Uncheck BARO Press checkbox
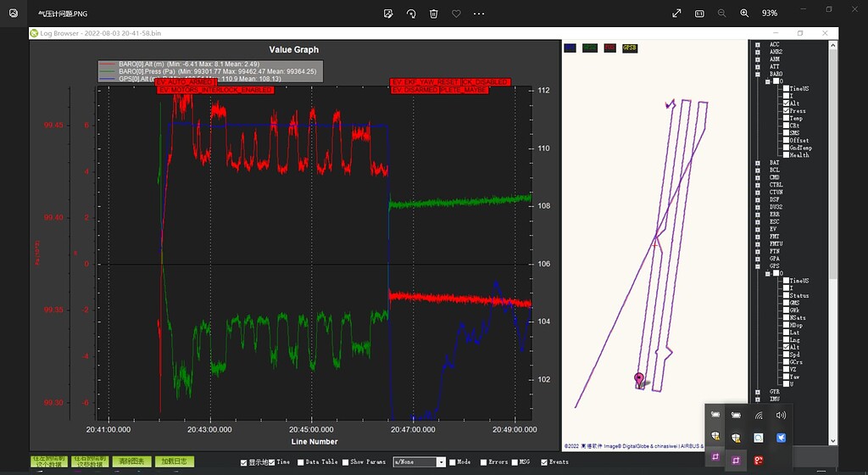868x475 pixels. click(x=786, y=111)
